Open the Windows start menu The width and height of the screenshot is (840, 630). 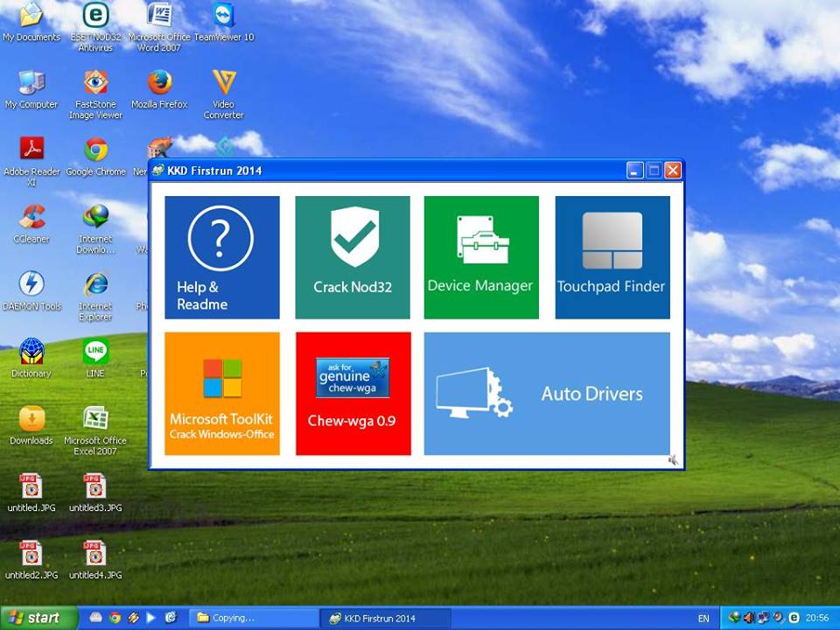pos(39,619)
